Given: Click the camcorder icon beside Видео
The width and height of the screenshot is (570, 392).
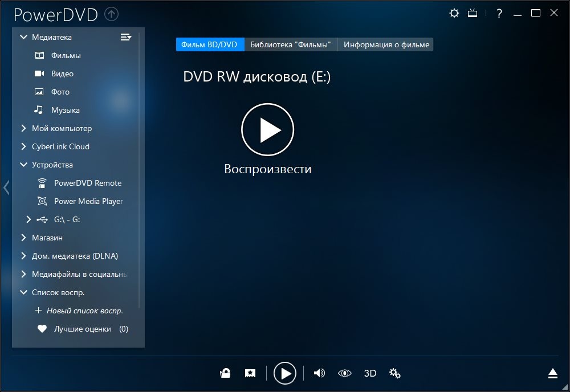Looking at the screenshot, I should point(39,73).
